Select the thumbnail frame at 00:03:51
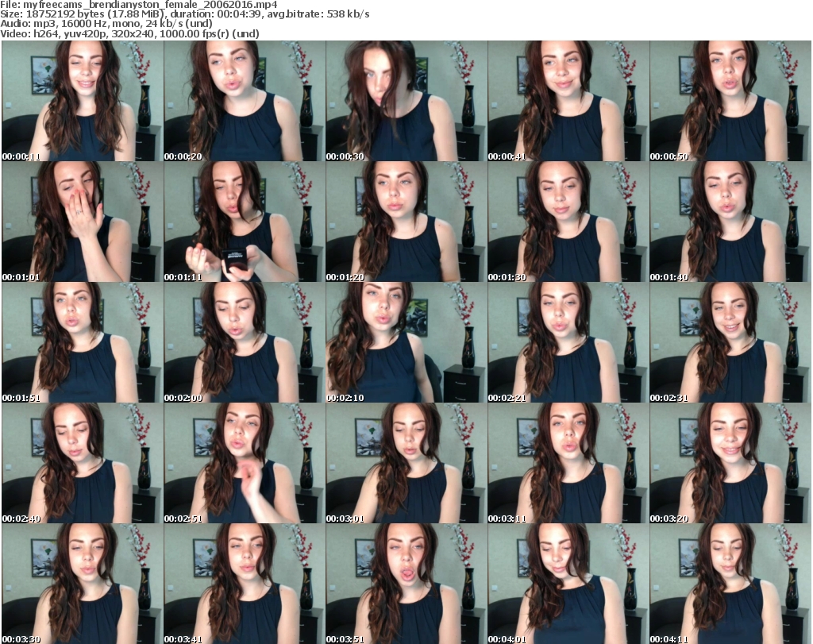813x644 pixels. tap(406, 584)
